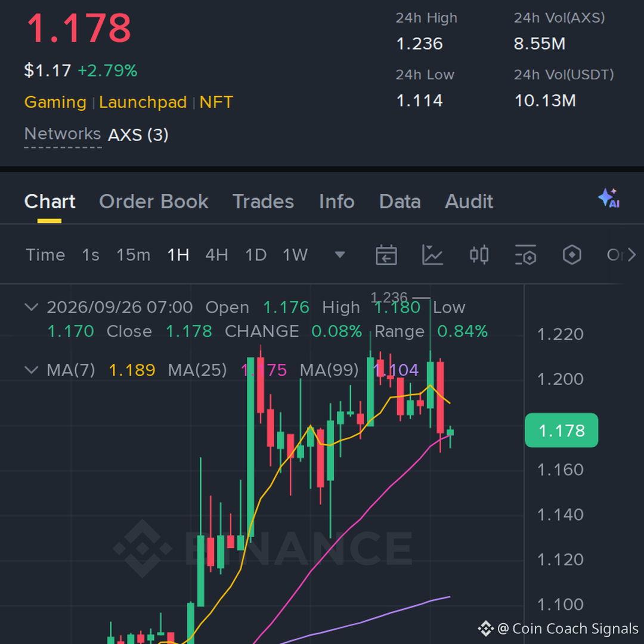The image size is (644, 644).
Task: Expand more time intervals dropdown arrow
Action: [340, 255]
